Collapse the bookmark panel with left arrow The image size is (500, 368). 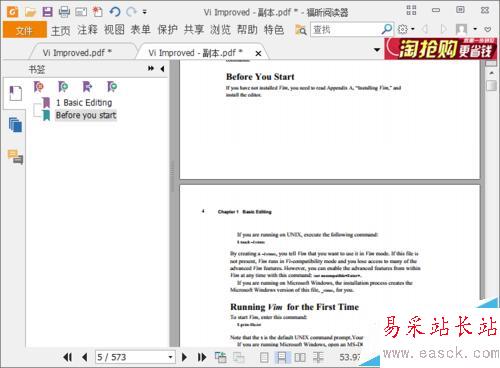pyautogui.click(x=162, y=69)
